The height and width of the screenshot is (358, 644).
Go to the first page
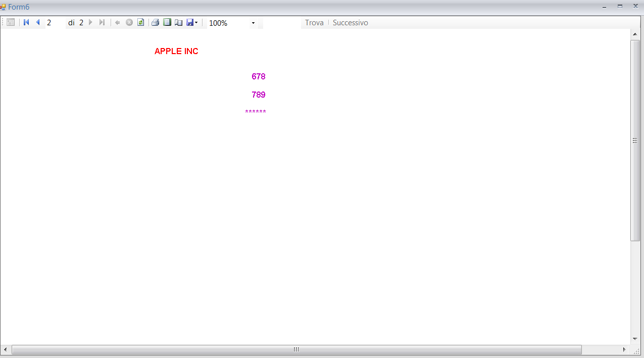point(26,22)
